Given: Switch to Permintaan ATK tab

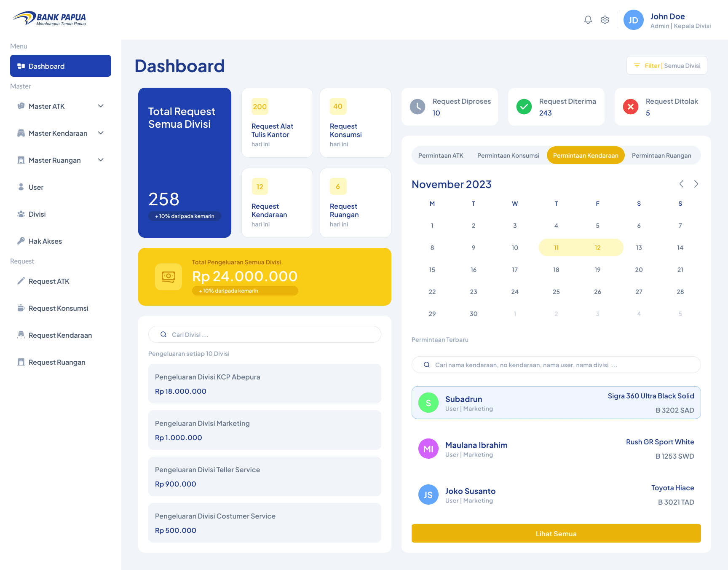Looking at the screenshot, I should (x=441, y=156).
